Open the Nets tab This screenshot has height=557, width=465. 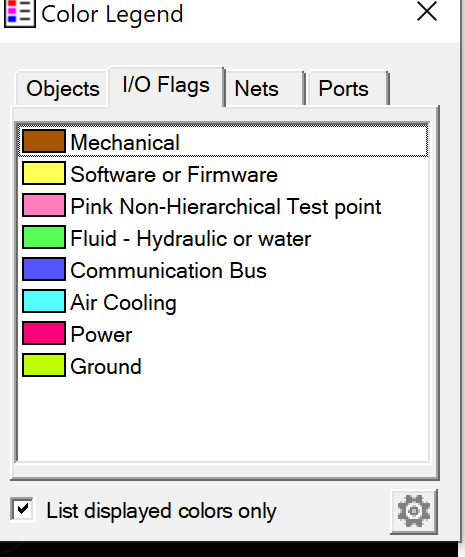264,88
